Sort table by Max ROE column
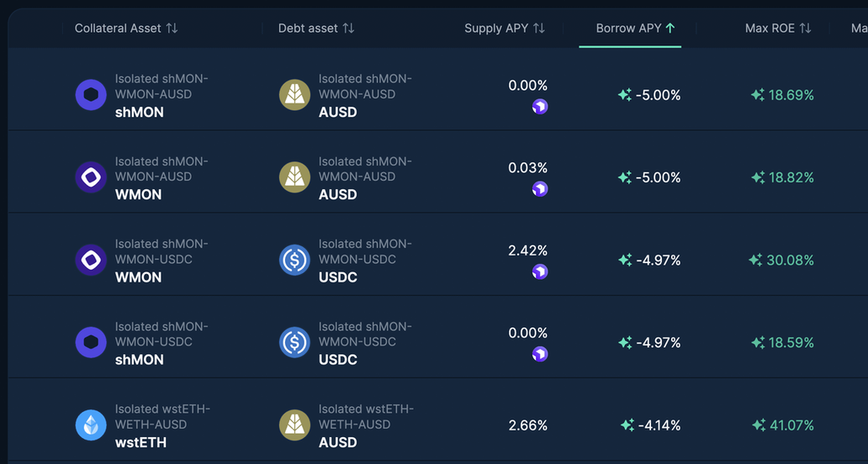The image size is (868, 464). (x=778, y=29)
